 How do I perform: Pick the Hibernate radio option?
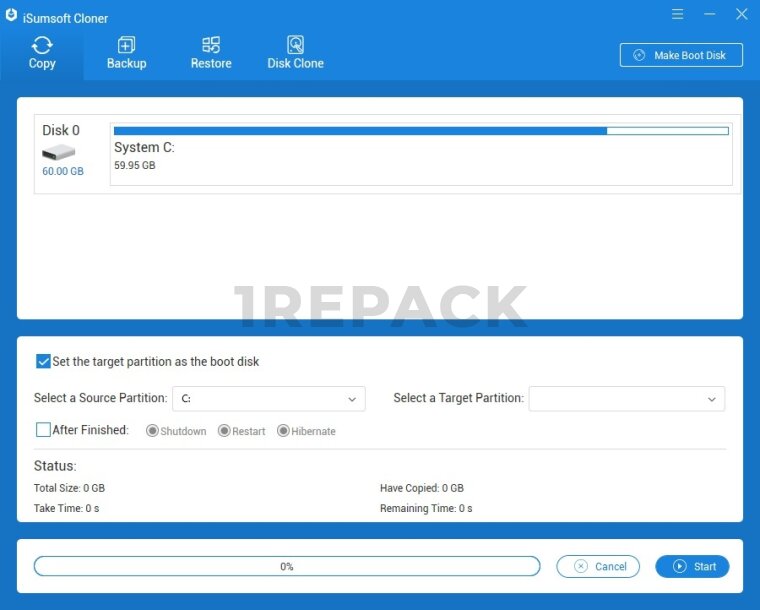(283, 431)
